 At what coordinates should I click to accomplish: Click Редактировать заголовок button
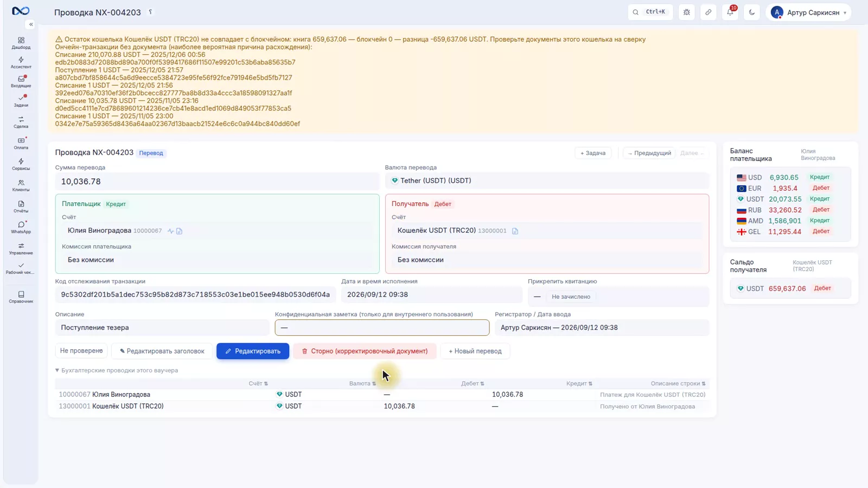pos(162,351)
